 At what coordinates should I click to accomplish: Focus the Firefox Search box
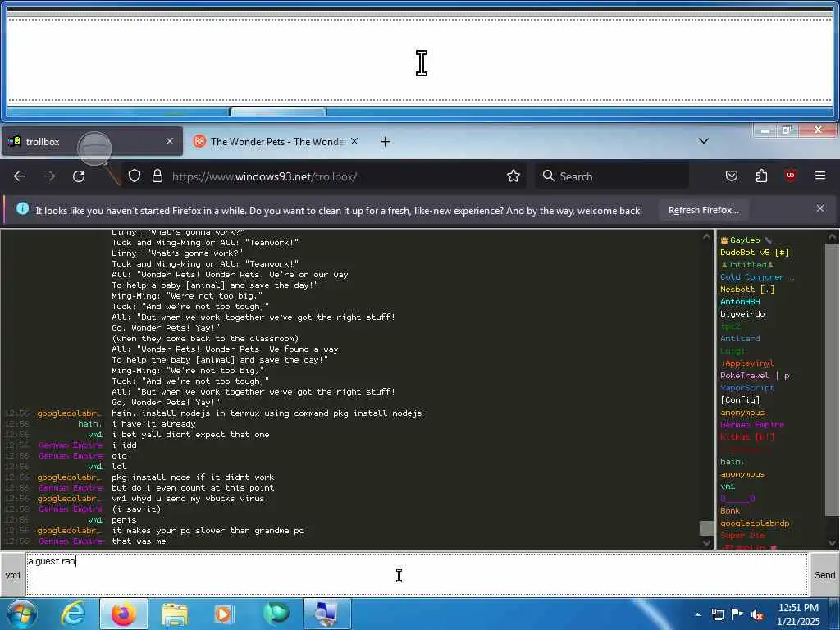(612, 176)
